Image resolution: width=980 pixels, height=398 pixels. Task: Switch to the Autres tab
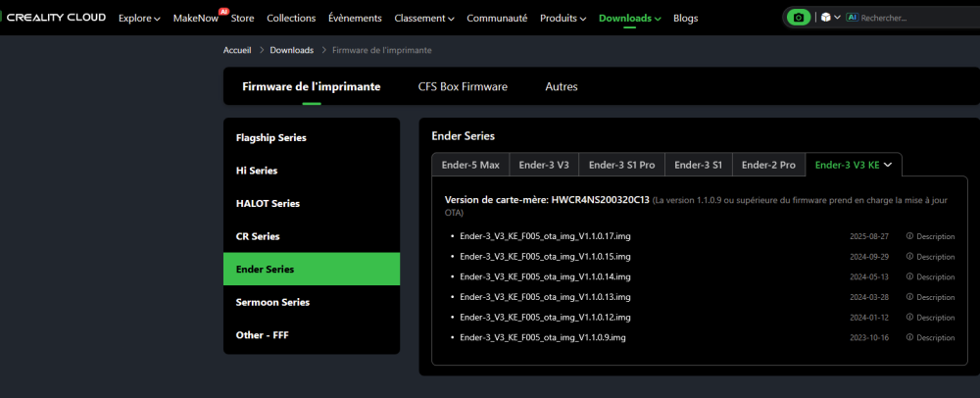coord(562,86)
